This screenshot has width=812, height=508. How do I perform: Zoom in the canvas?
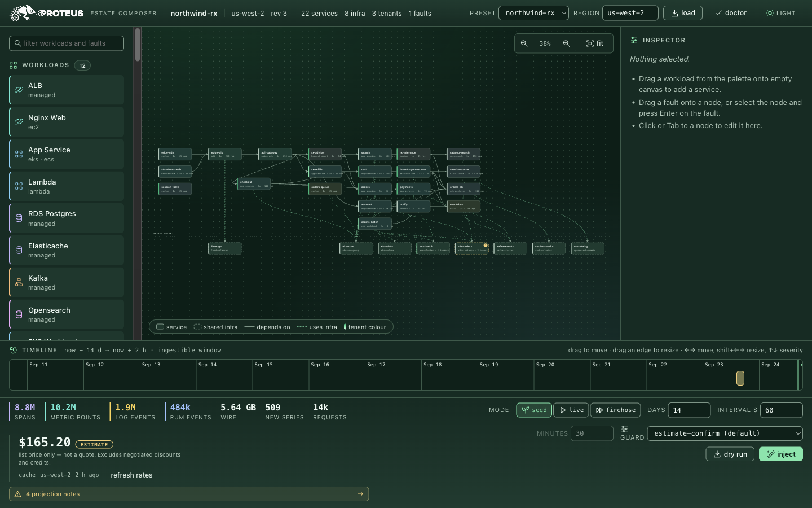[566, 43]
